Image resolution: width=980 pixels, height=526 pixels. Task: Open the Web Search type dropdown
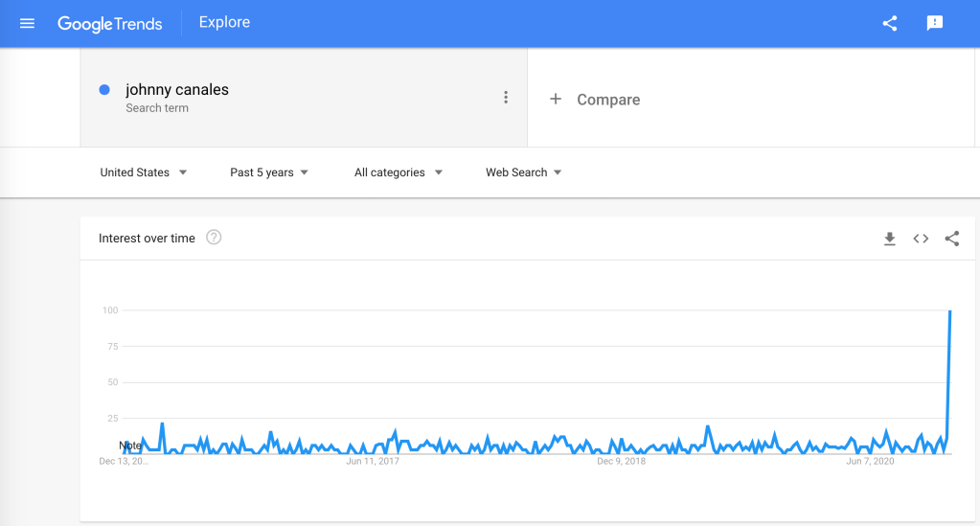(523, 172)
